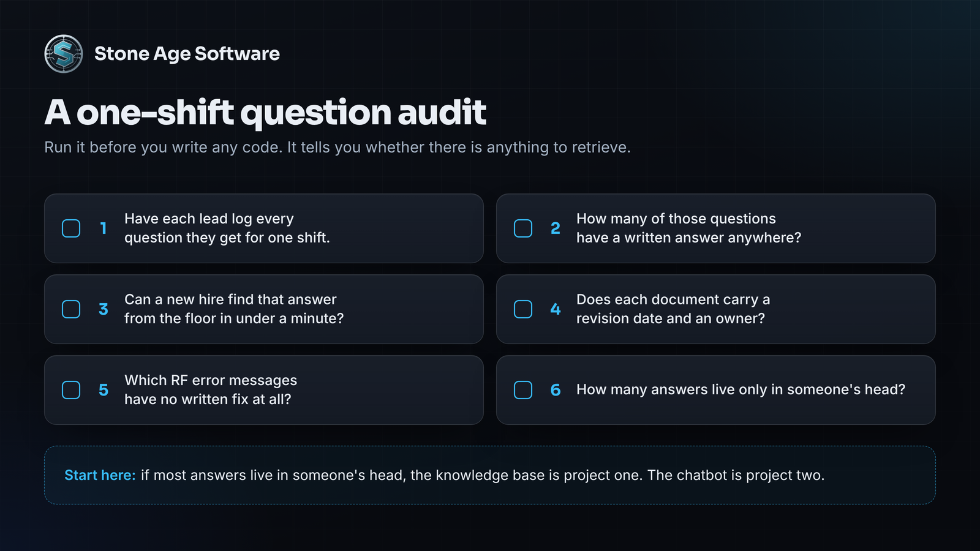The image size is (980, 551).
Task: Click the number 3 on the third card
Action: click(x=103, y=309)
